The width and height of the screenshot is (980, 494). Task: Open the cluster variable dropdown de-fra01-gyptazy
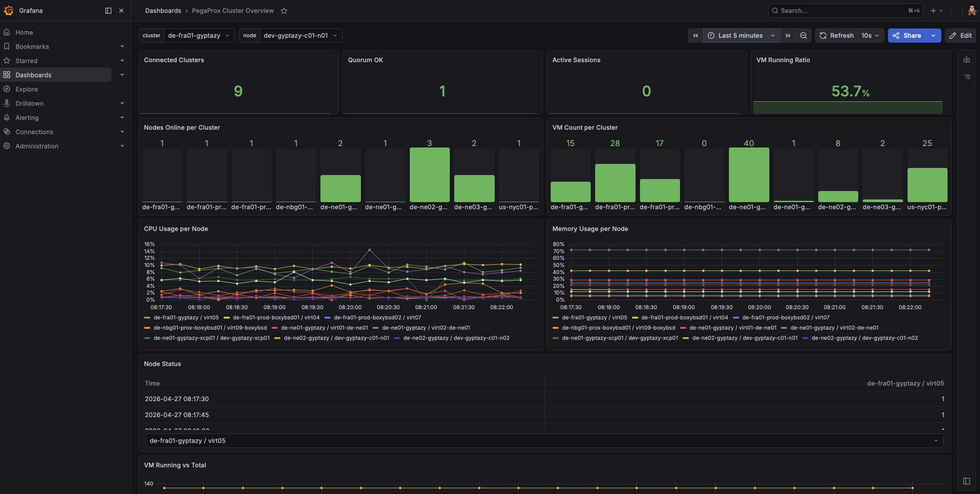pos(199,36)
